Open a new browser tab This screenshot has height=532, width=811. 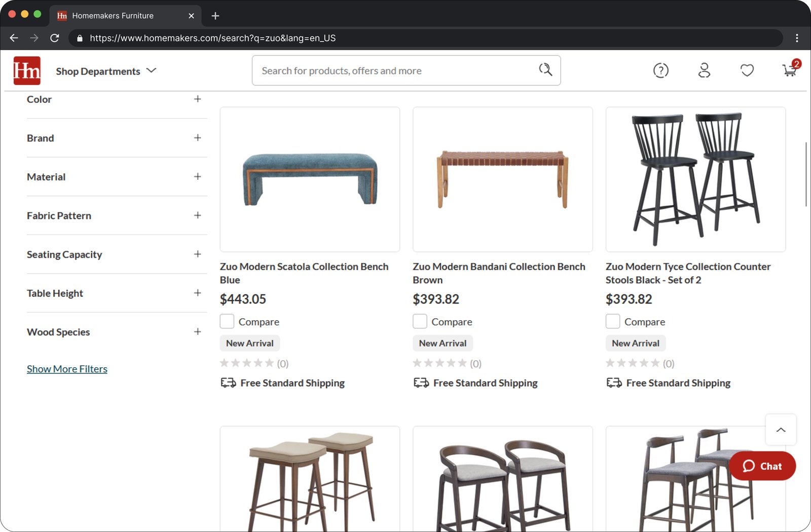pyautogui.click(x=215, y=16)
